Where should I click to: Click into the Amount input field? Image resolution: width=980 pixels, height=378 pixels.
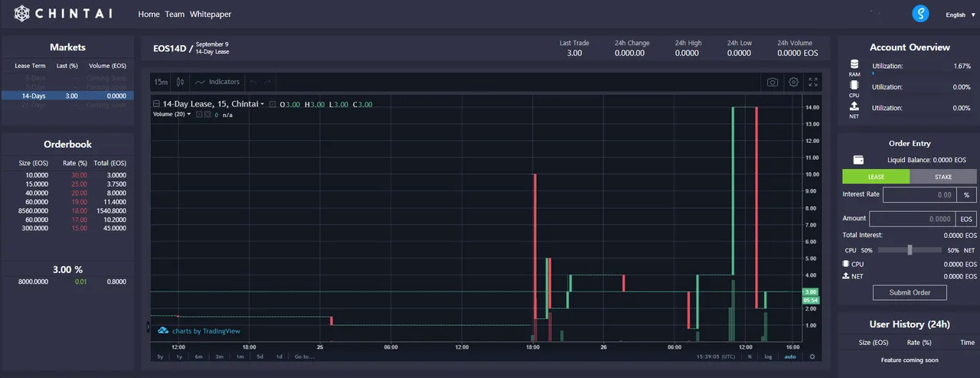[x=913, y=219]
